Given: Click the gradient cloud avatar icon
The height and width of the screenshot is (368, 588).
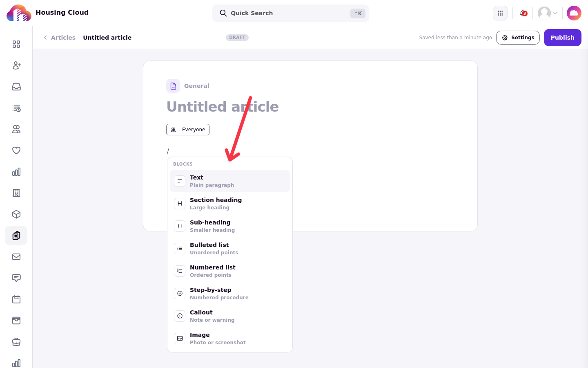Looking at the screenshot, I should (x=574, y=13).
